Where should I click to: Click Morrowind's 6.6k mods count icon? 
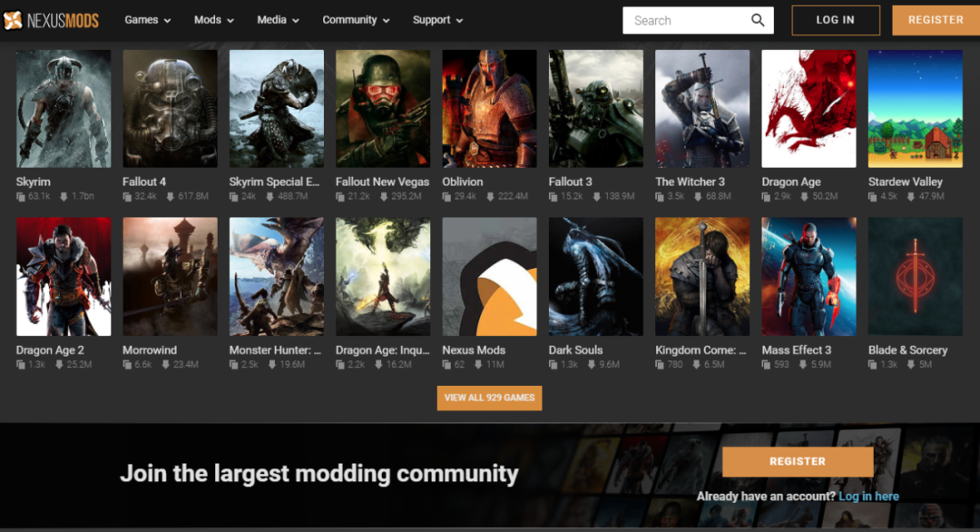[x=127, y=364]
